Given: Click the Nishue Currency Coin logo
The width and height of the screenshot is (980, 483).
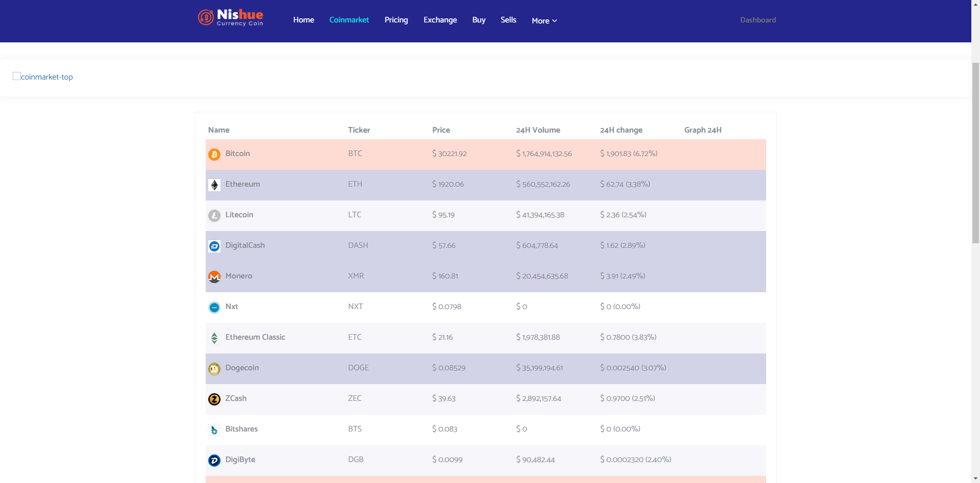Looking at the screenshot, I should point(231,17).
